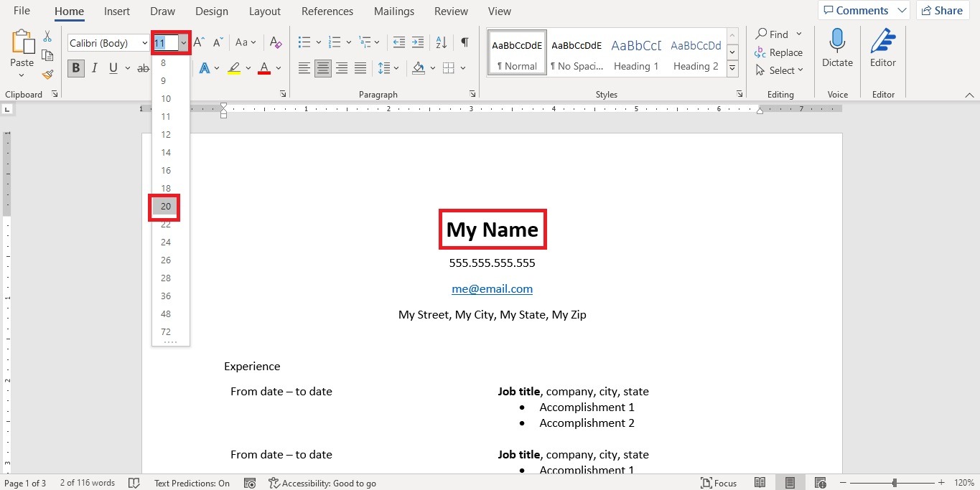
Task: Click the Shading paint bucket icon
Action: point(419,68)
